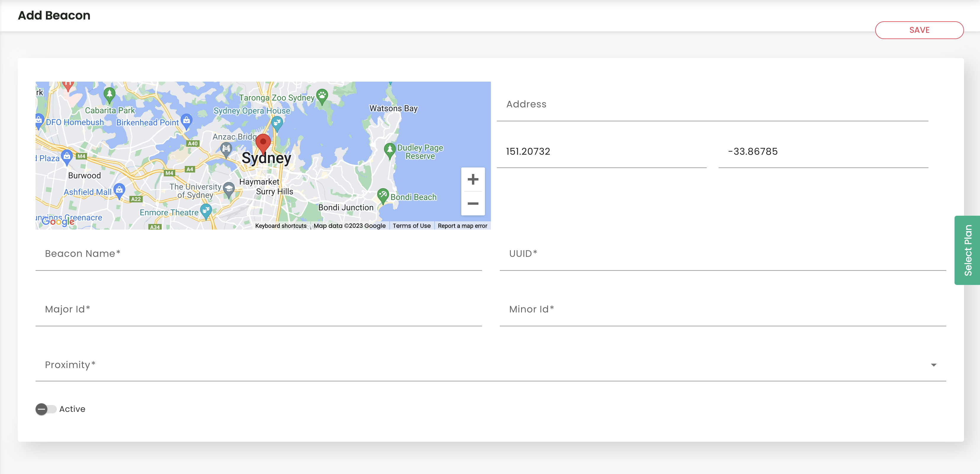Image resolution: width=980 pixels, height=474 pixels.
Task: Click the Enmore Theatre marker icon
Action: tap(206, 210)
